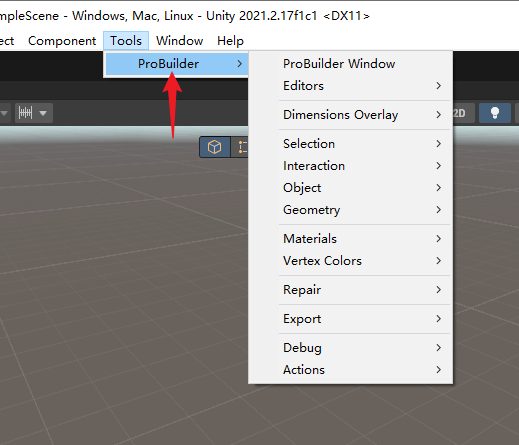Click the grid snapping ruler icon
This screenshot has width=519, height=445.
pyautogui.click(x=26, y=113)
